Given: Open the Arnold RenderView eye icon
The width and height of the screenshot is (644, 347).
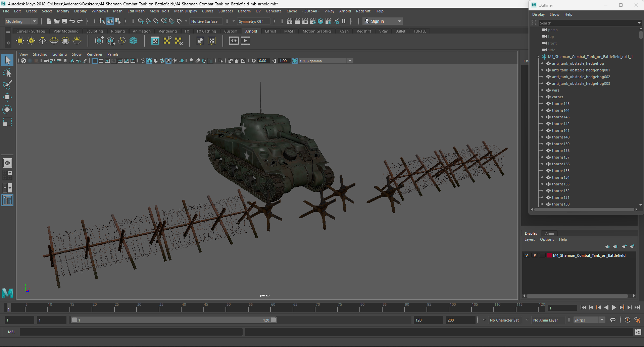Looking at the screenshot, I should (234, 41).
